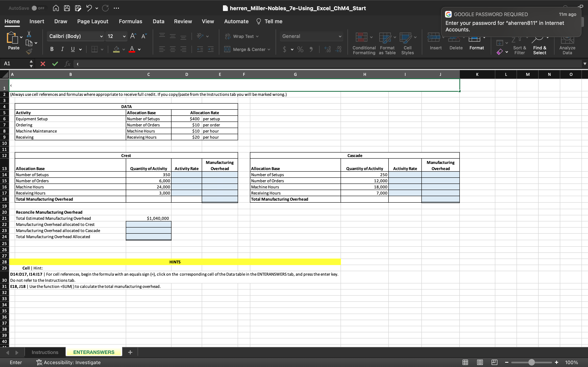The image size is (588, 367).
Task: Open the Conditional Formatting gallery
Action: tap(363, 44)
